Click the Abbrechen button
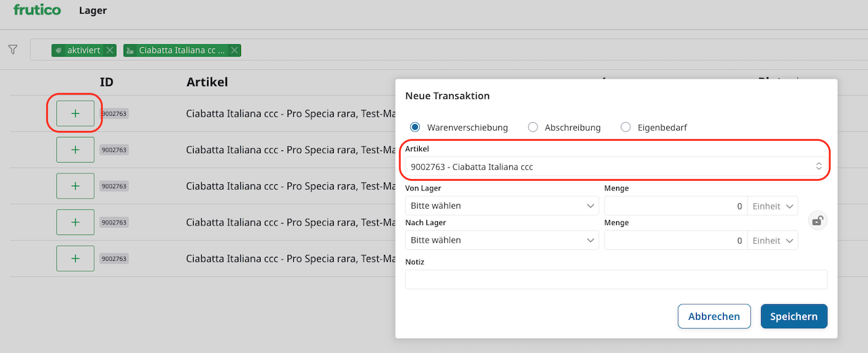The width and height of the screenshot is (868, 353). tap(714, 316)
